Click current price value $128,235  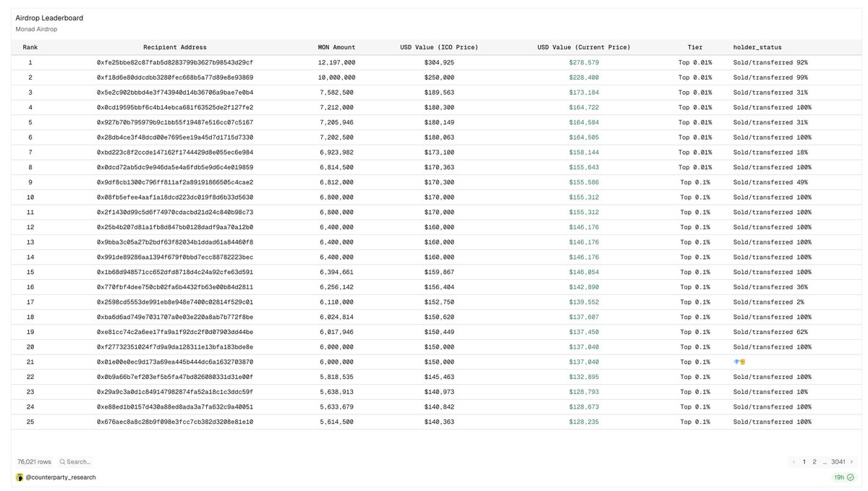(584, 422)
